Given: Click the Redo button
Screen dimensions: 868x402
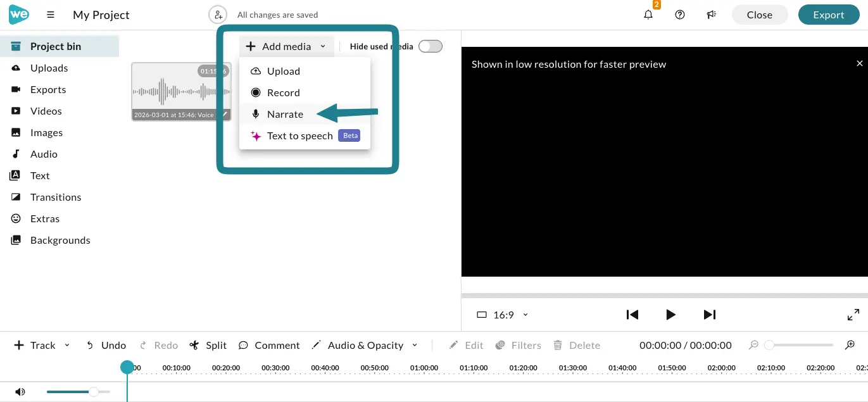Looking at the screenshot, I should coord(158,345).
